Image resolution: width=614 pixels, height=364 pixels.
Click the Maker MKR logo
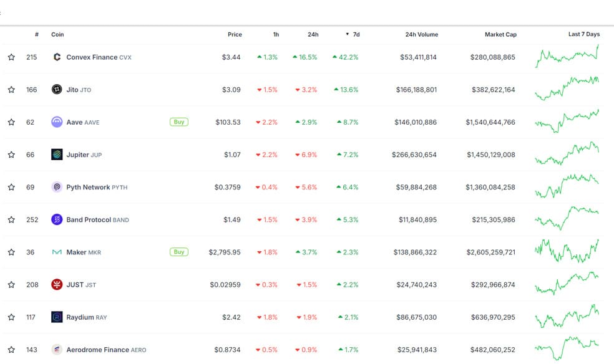click(x=57, y=252)
